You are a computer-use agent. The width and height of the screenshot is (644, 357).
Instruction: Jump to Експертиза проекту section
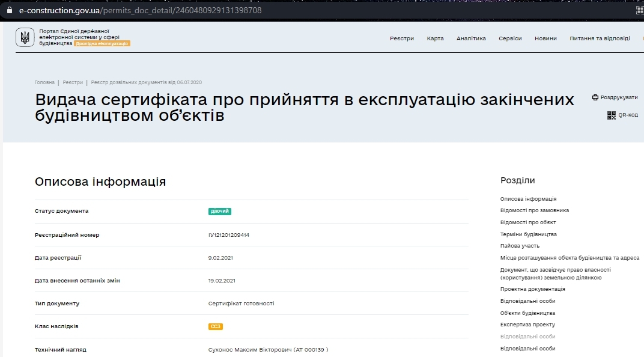pyautogui.click(x=527, y=325)
